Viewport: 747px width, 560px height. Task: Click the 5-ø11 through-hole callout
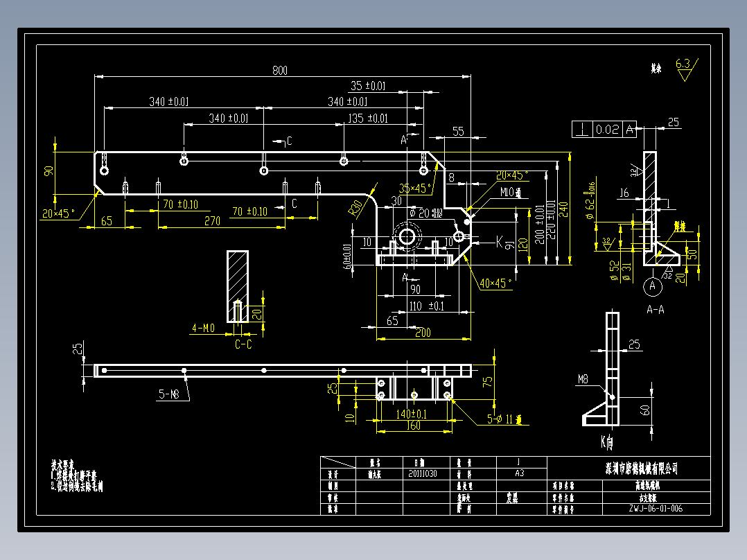(504, 419)
